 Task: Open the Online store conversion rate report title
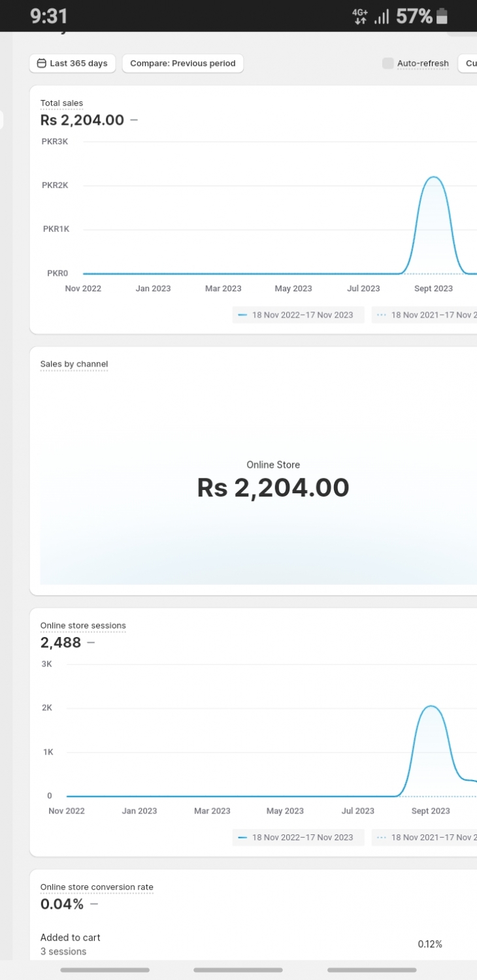(x=97, y=887)
